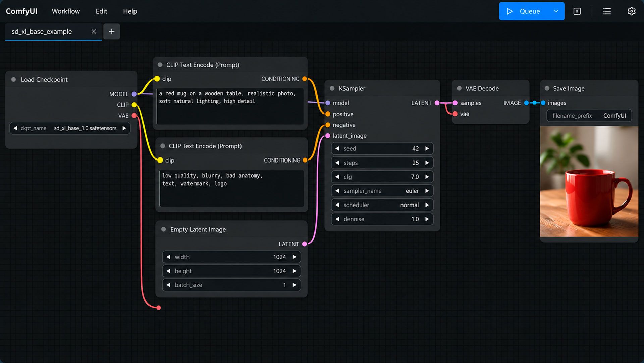
Task: Cycle sampler_name forward with right arrow
Action: pos(427,191)
